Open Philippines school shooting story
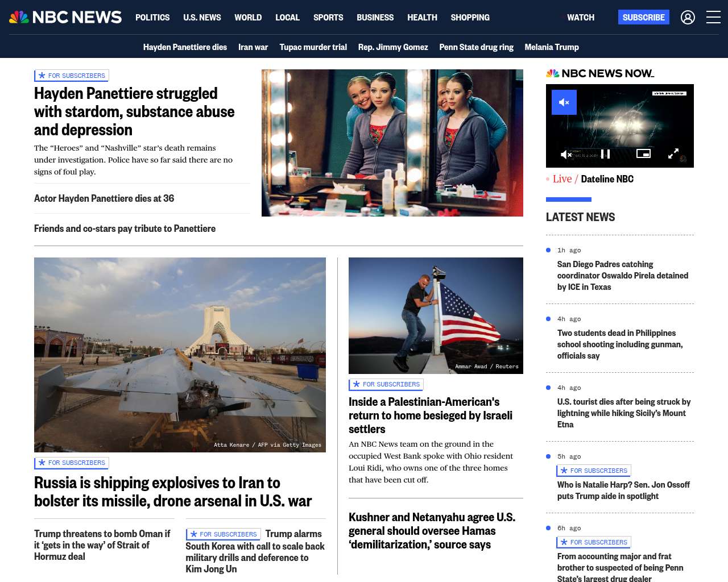Image resolution: width=728 pixels, height=582 pixels. 620,344
